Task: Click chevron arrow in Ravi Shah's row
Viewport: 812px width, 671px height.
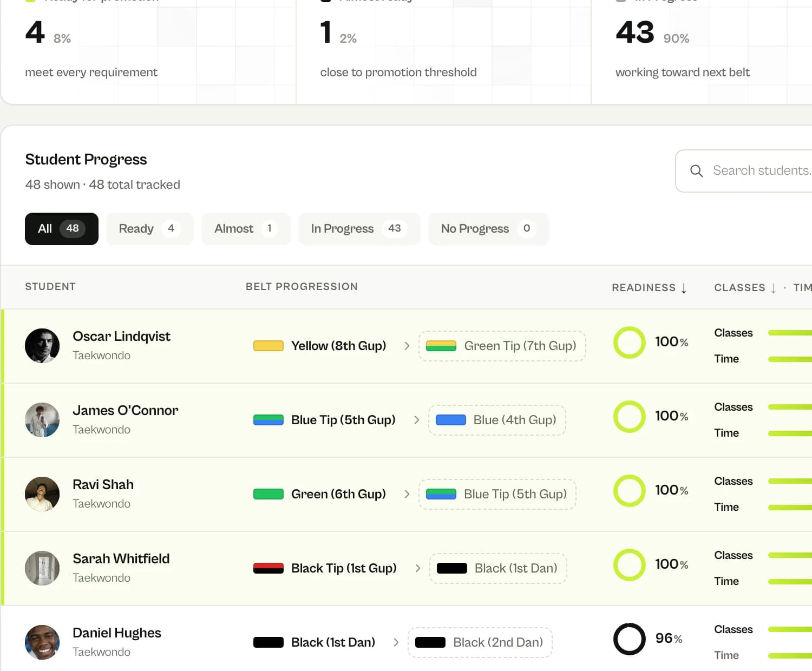Action: point(407,494)
